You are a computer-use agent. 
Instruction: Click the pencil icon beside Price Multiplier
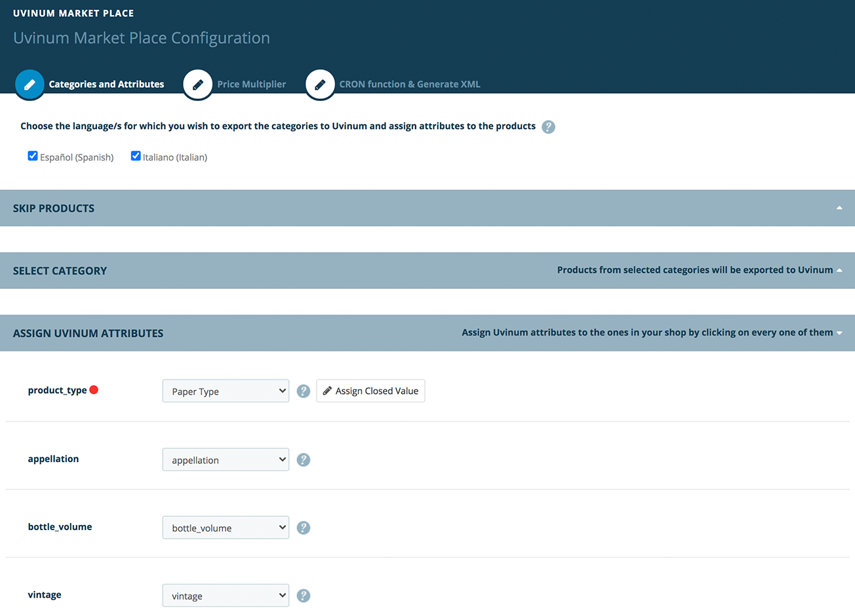pyautogui.click(x=197, y=85)
